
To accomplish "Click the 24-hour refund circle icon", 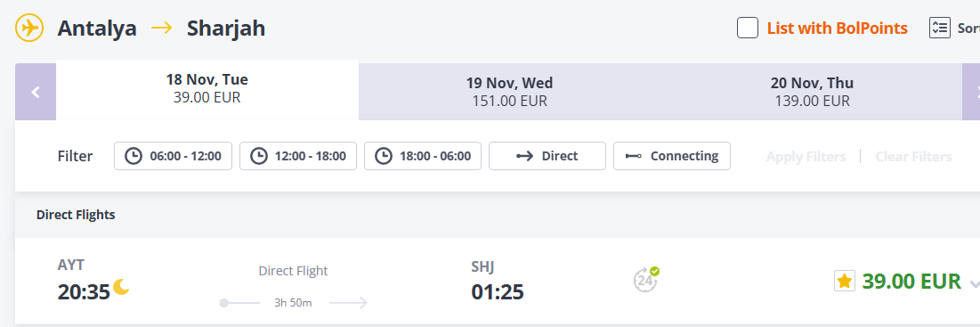I will (x=646, y=280).
